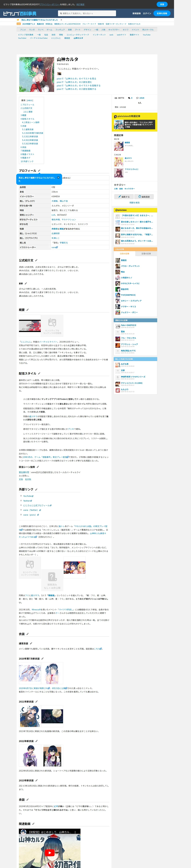This screenshot has height=868, width=191.
Task: Open the プライバシーポリシー link in banner
Action: [x=50, y=4]
